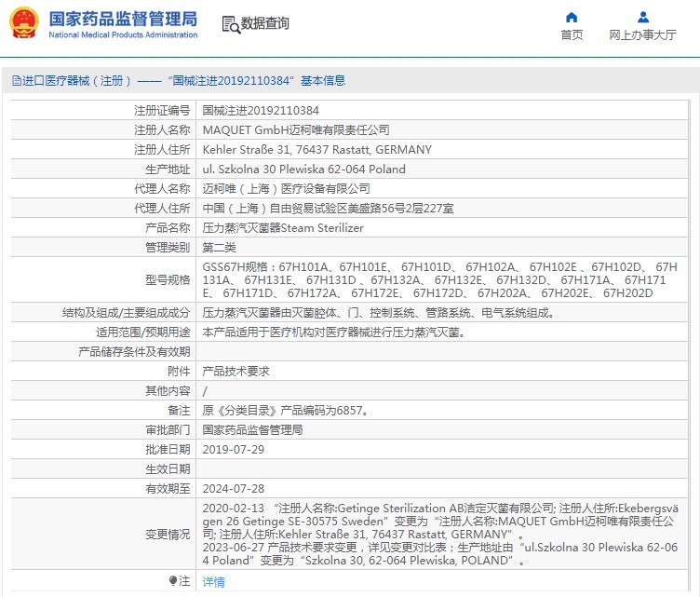Click the 网上办事大厅 user icon
Screen dimensions: 700x597
tap(643, 18)
